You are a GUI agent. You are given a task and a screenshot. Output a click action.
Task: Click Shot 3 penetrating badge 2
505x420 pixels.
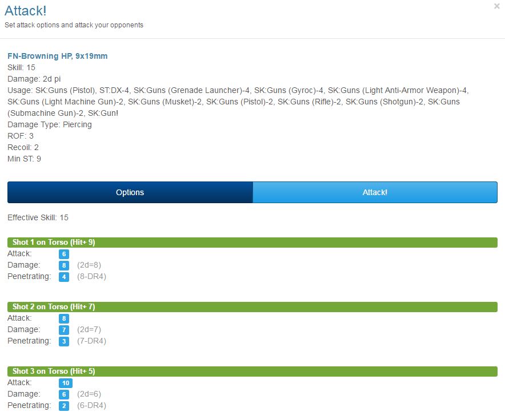[x=64, y=406]
